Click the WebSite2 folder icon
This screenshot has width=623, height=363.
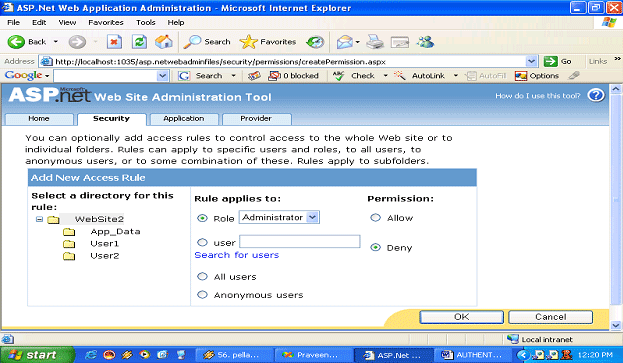tap(53, 219)
